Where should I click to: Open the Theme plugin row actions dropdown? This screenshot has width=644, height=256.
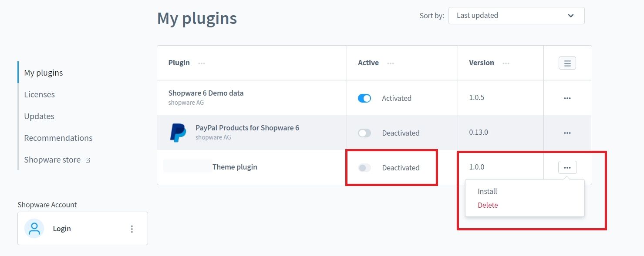[567, 167]
